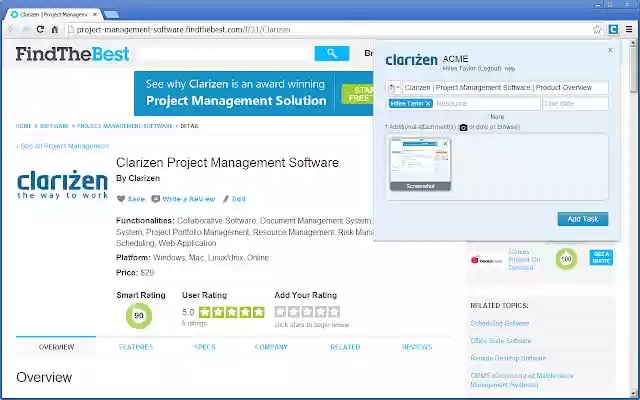Click the CMMS related topic link
The width and height of the screenshot is (640, 400).
[x=522, y=380]
